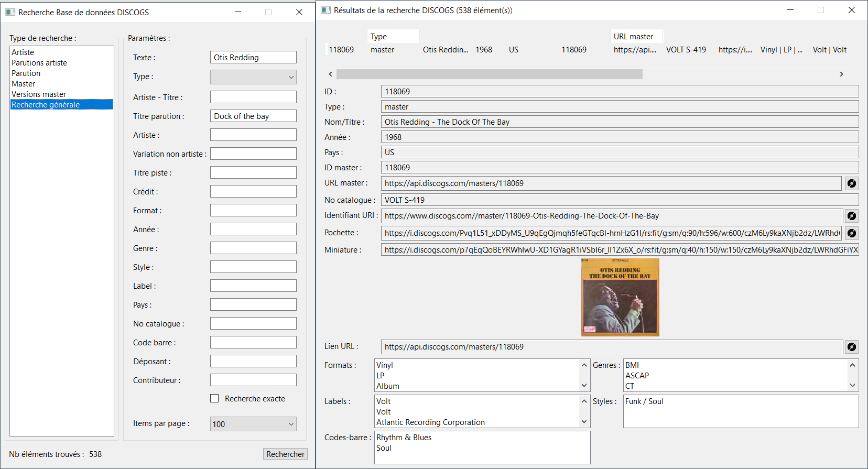Click the results horizontal scrollbar thumb
The height and width of the screenshot is (469, 868).
click(x=489, y=74)
